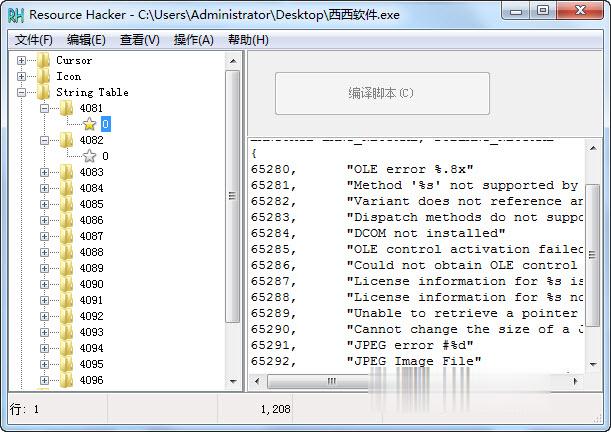Click the script pane horizontal scrollbar thumb

point(332,381)
